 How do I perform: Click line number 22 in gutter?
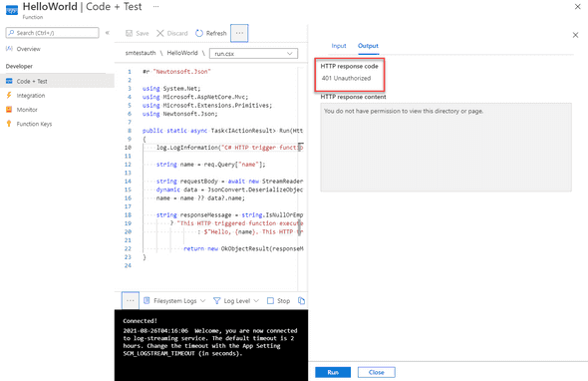click(x=128, y=248)
